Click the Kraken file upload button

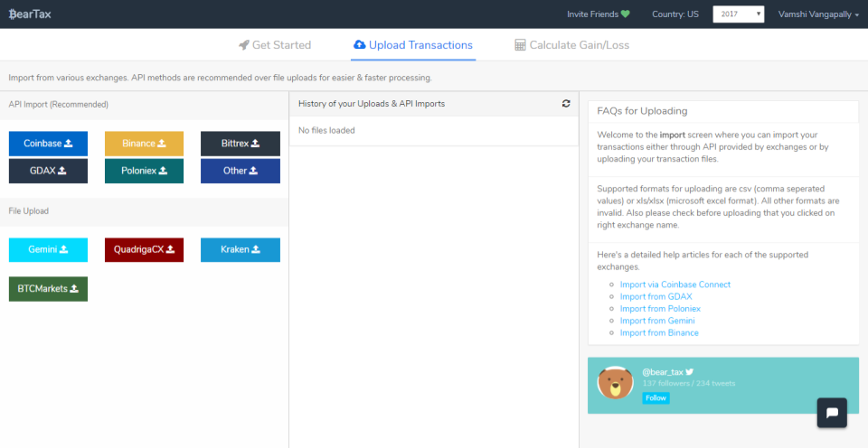(241, 250)
